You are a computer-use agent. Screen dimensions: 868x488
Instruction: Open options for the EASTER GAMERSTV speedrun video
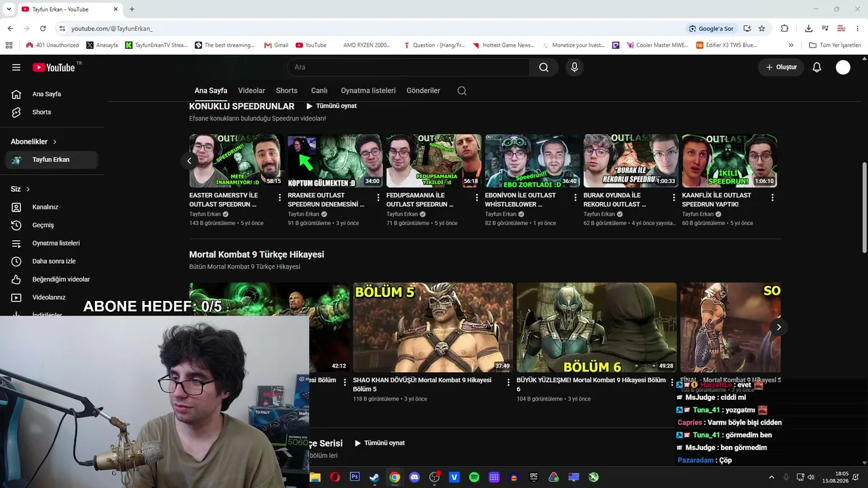coord(279,198)
